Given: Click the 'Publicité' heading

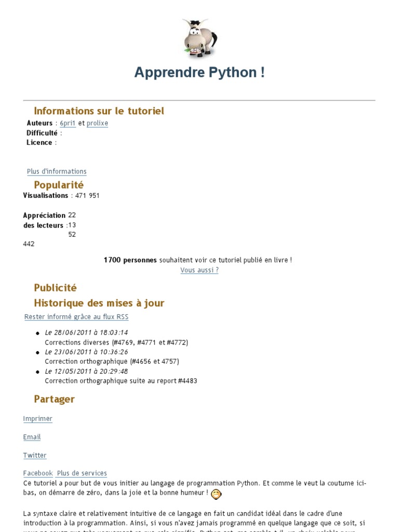Looking at the screenshot, I should click(x=55, y=288).
